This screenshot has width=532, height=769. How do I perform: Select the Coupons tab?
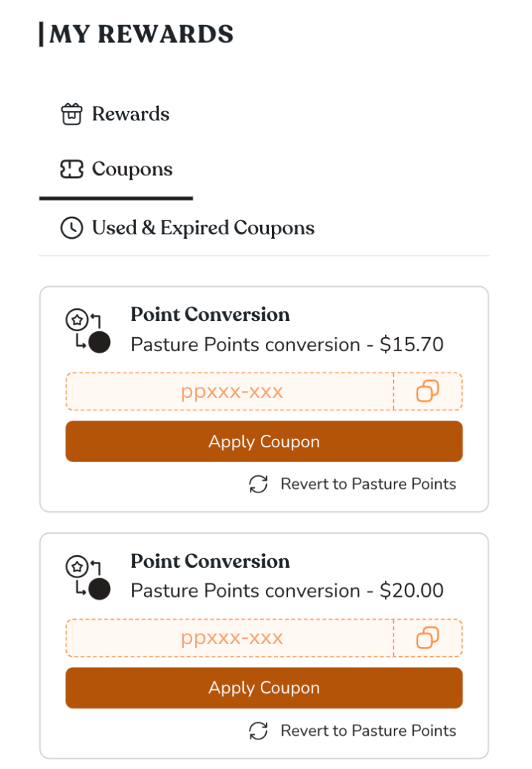[132, 169]
